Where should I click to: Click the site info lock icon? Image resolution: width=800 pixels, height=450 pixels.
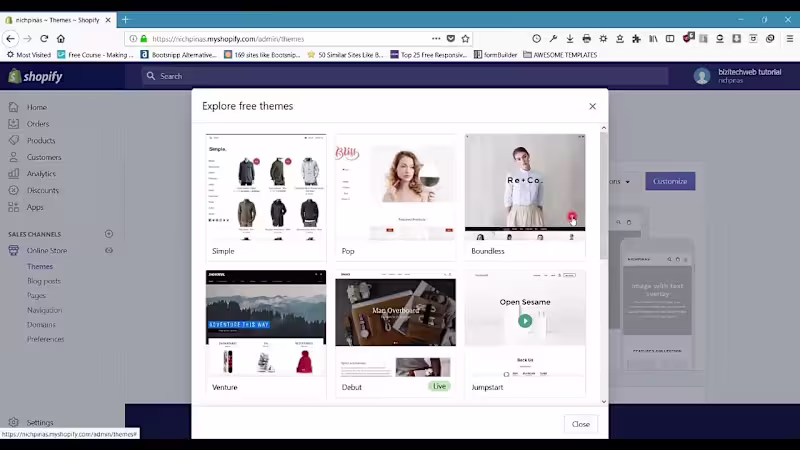coord(144,39)
